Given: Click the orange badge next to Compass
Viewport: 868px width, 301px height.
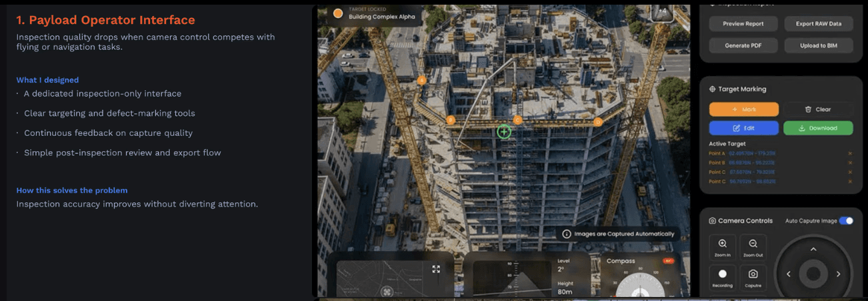Looking at the screenshot, I should [669, 261].
